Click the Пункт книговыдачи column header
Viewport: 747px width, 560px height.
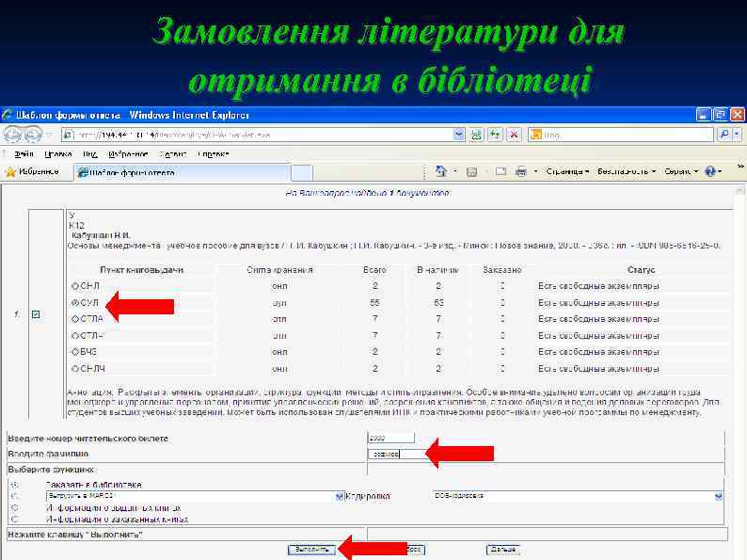141,270
